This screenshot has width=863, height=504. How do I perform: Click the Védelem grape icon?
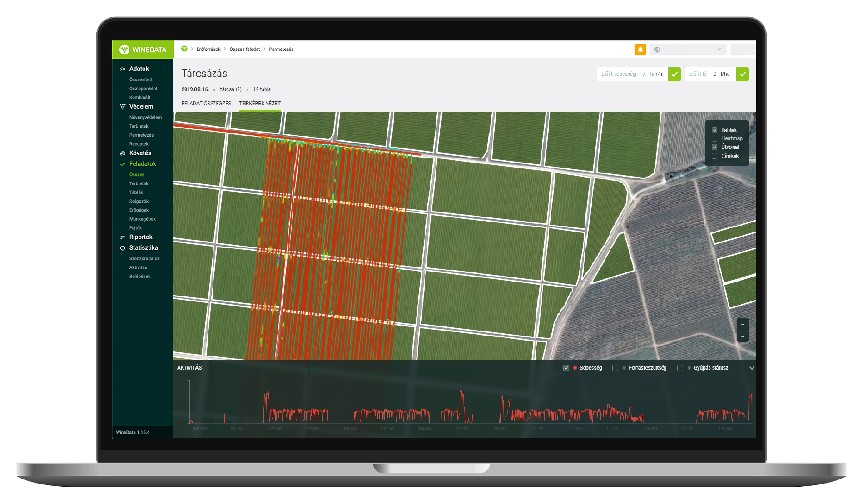tap(123, 107)
